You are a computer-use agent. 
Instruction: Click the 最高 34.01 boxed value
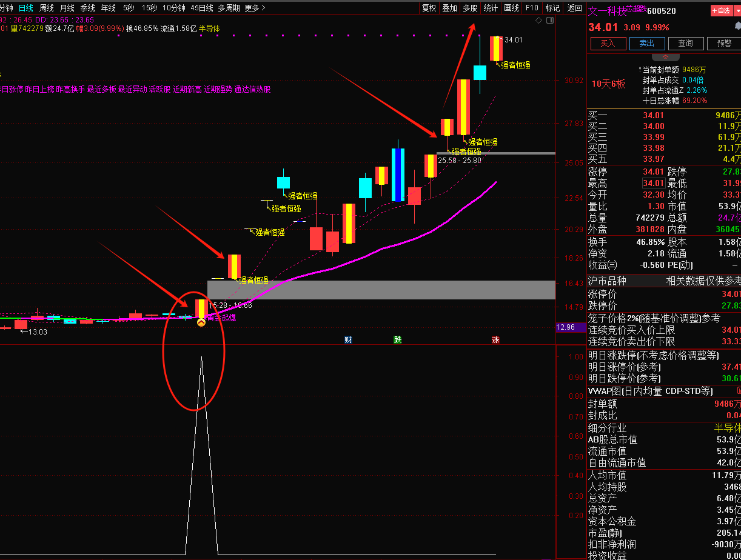(x=653, y=183)
